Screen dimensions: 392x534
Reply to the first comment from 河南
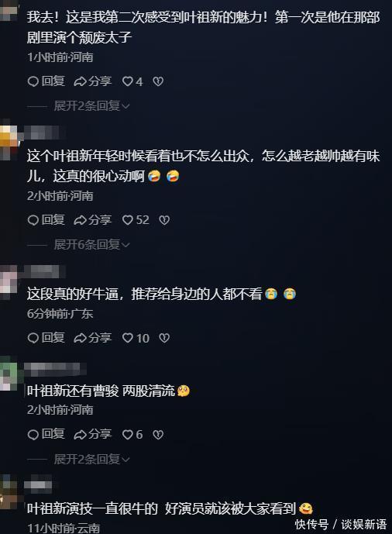tap(46, 81)
